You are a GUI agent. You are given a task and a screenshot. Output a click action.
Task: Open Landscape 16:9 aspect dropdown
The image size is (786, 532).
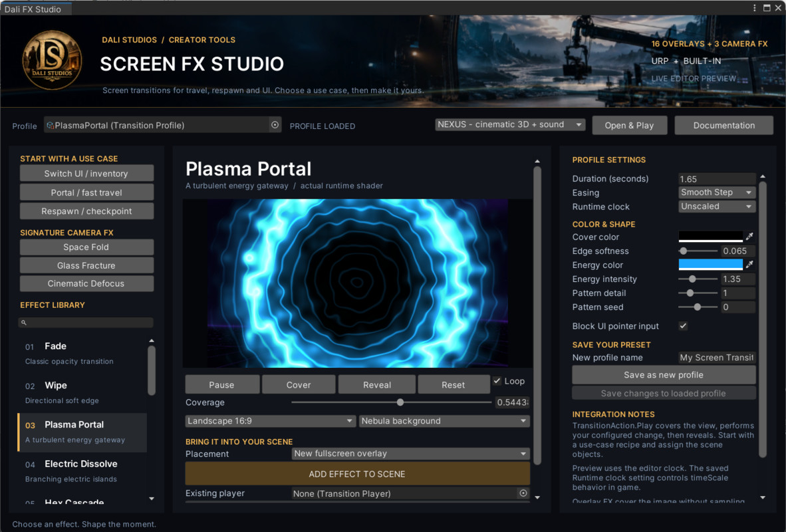270,421
